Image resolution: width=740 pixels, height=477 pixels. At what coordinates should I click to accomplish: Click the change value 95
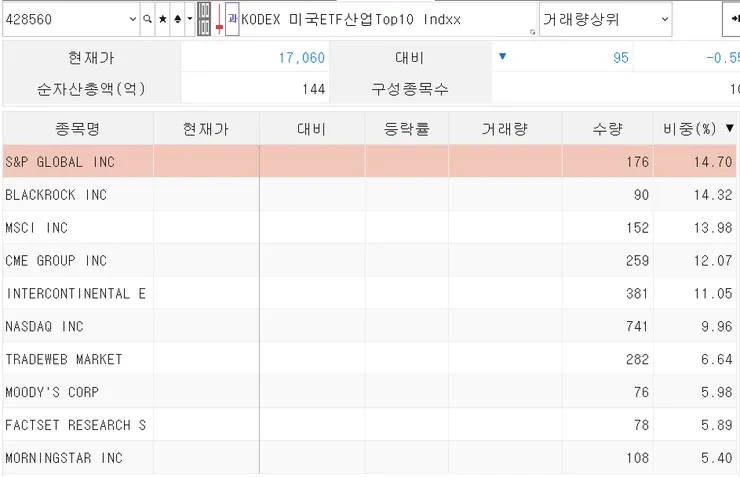pos(621,58)
